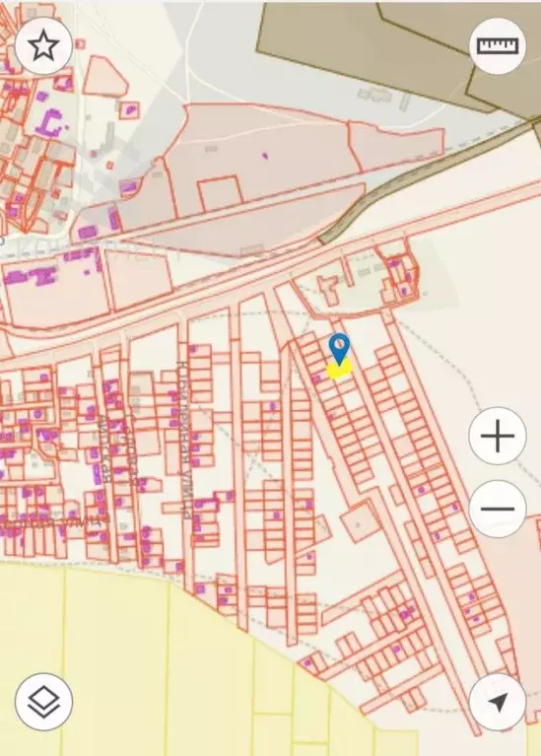This screenshot has width=541, height=756.
Task: Add location to favorites with star button
Action: (x=43, y=45)
